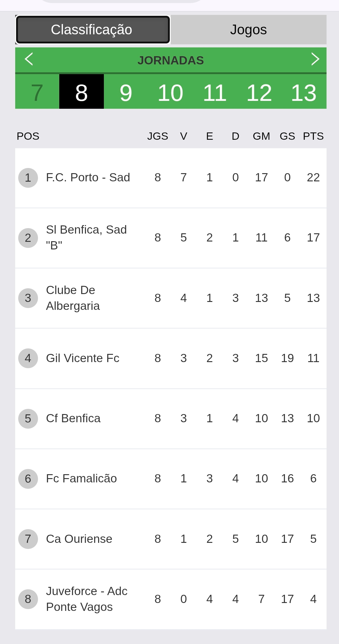Select Fc Famalicão in standings
The height and width of the screenshot is (644, 339).
point(81,478)
